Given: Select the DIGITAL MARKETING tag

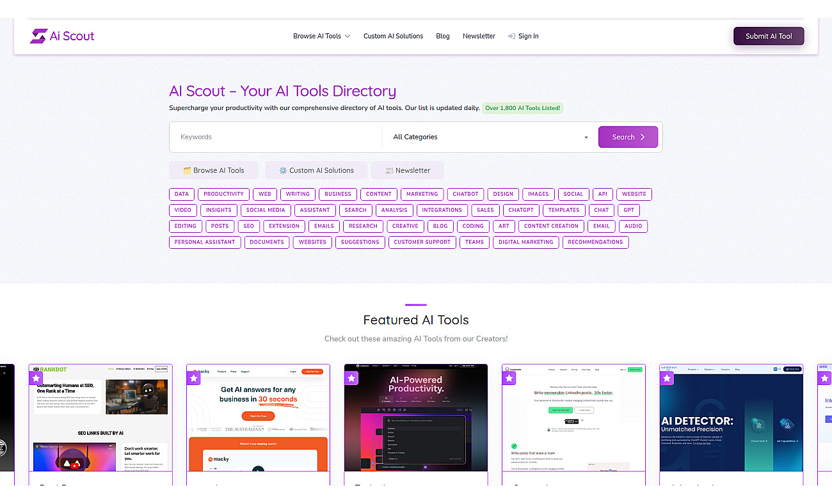Looking at the screenshot, I should click(526, 242).
